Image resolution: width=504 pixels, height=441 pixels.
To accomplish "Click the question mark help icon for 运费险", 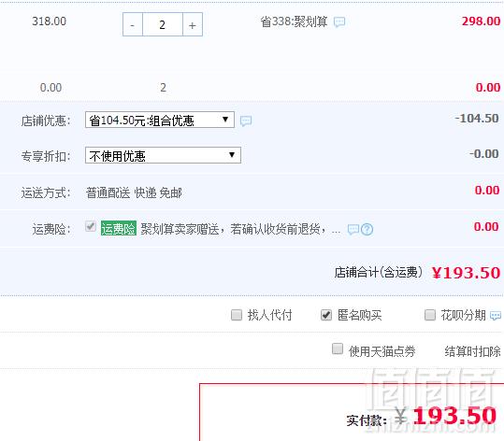I will tap(367, 229).
